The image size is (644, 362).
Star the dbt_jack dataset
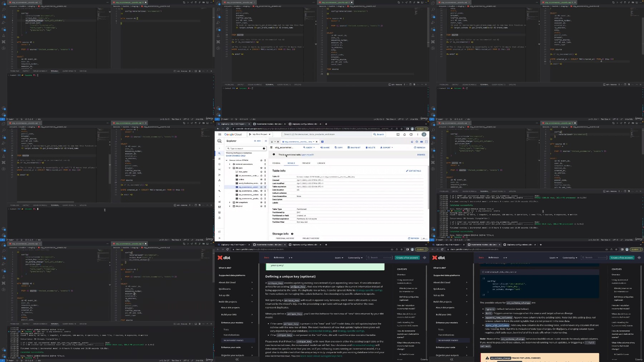click(x=261, y=168)
